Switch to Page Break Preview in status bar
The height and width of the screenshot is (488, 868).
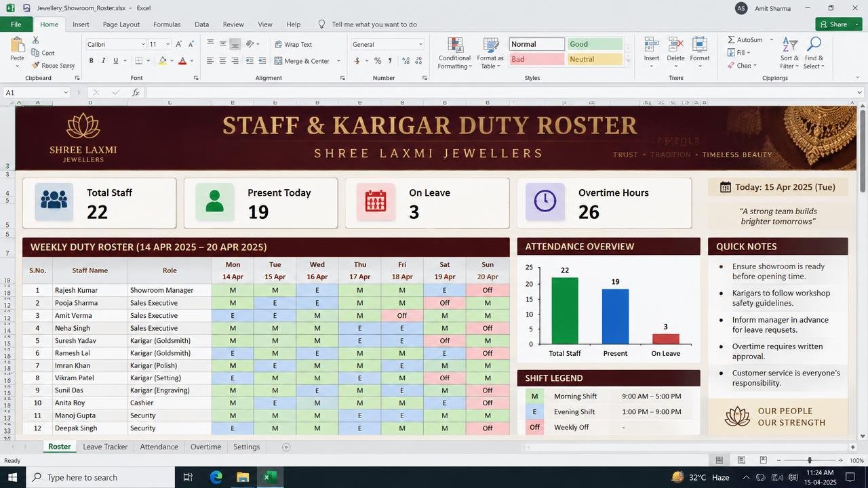click(x=763, y=460)
